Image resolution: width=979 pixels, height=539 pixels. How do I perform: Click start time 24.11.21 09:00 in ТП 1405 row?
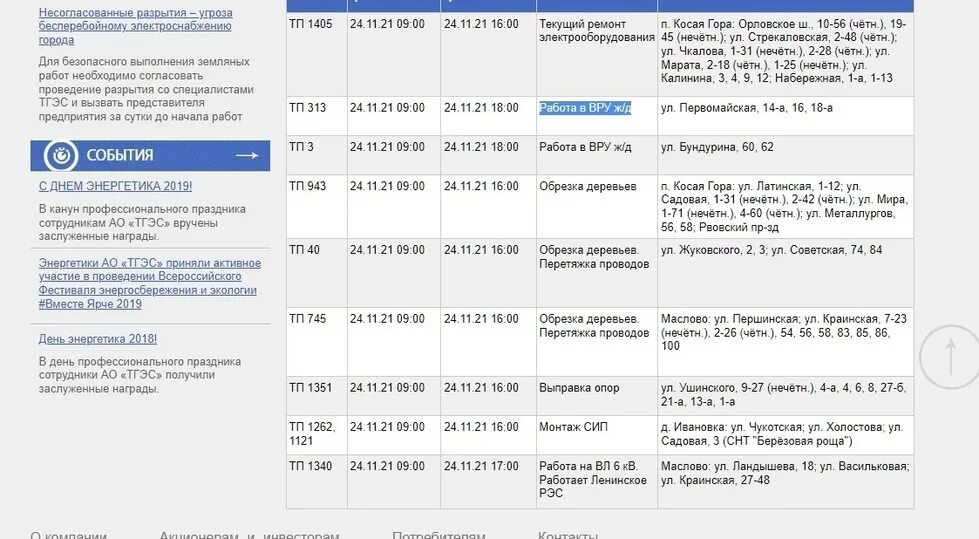pos(387,24)
